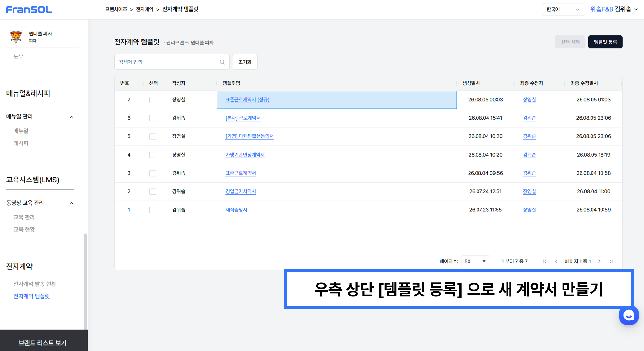
Task: Click creation date 26.07.23 11:55
Action: [485, 210]
